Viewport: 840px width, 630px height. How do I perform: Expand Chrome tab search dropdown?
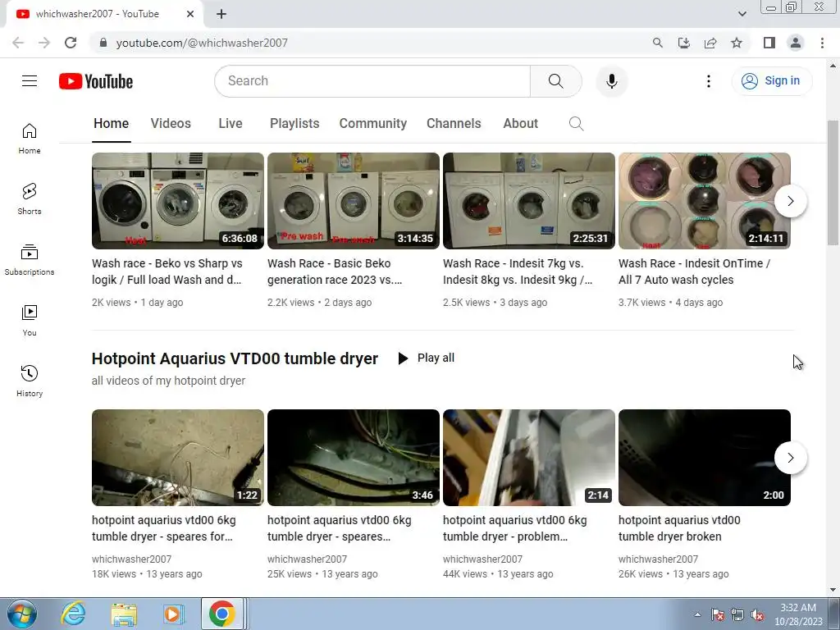pyautogui.click(x=742, y=14)
